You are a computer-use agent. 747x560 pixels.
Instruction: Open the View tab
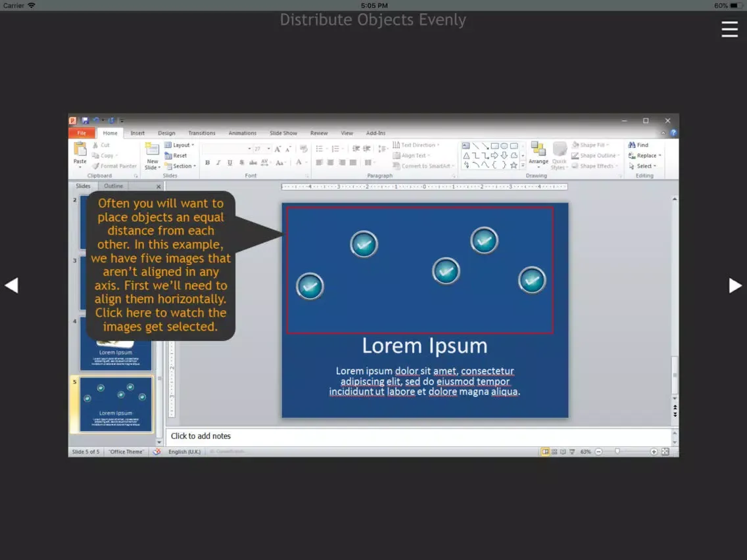(x=347, y=133)
